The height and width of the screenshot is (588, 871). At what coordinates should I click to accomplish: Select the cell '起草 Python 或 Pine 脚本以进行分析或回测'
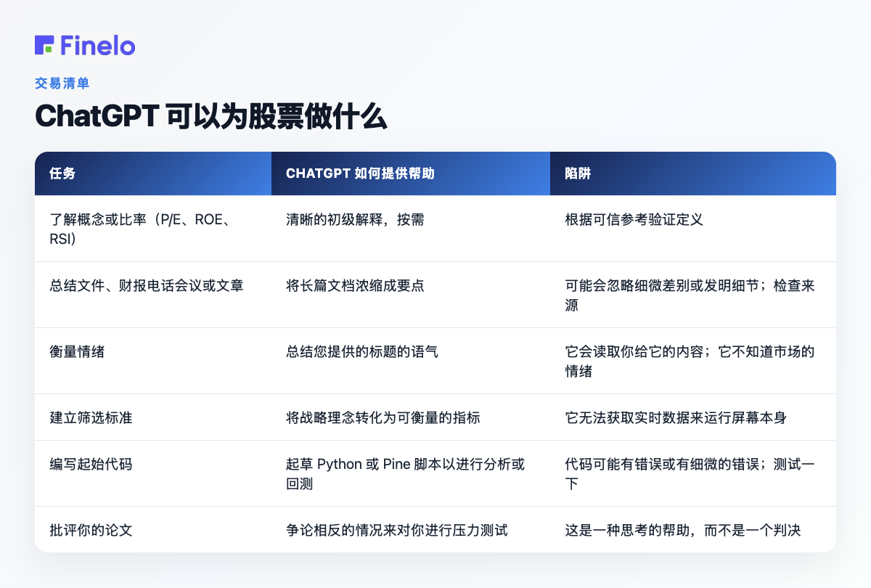[411, 473]
